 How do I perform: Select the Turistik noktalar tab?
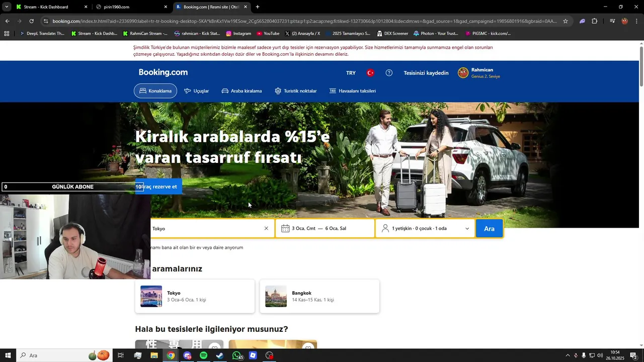295,91
